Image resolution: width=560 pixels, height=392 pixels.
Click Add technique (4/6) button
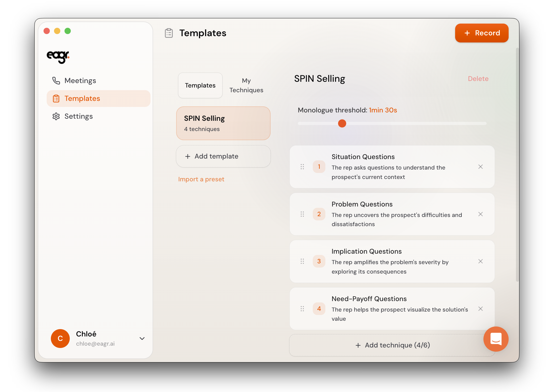[392, 345]
